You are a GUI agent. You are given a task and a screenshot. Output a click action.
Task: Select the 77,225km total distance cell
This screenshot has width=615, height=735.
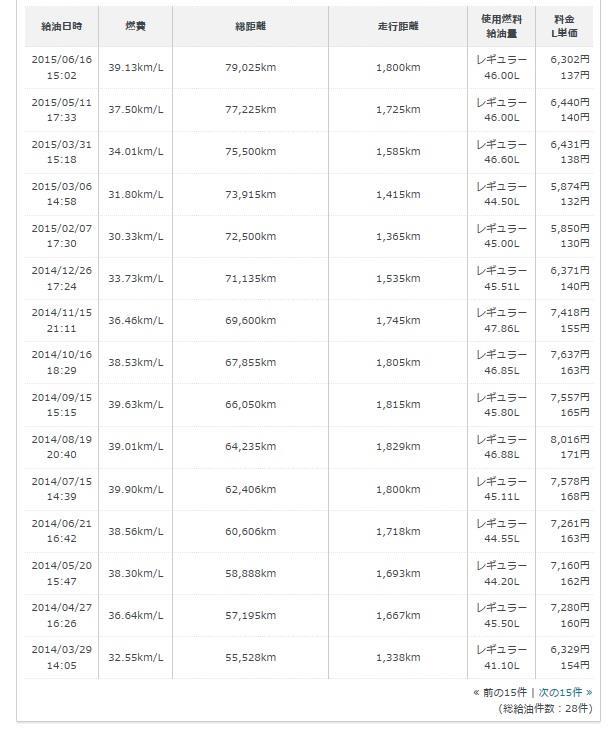250,110
